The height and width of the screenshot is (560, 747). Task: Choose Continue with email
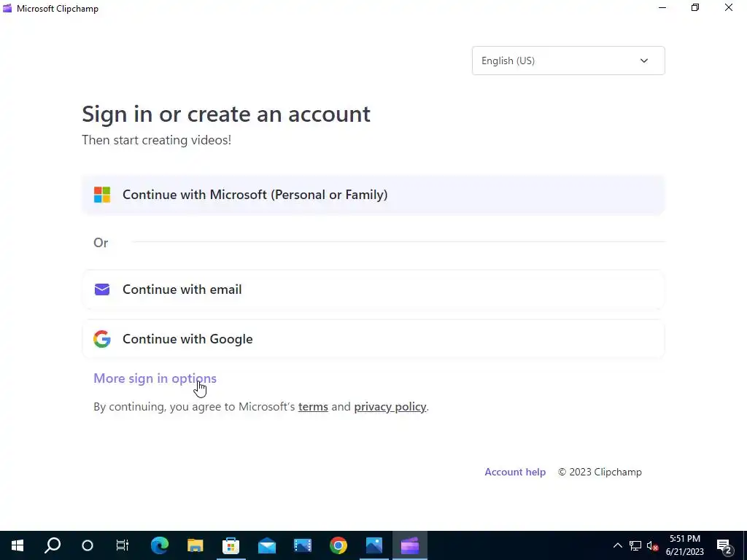(373, 289)
